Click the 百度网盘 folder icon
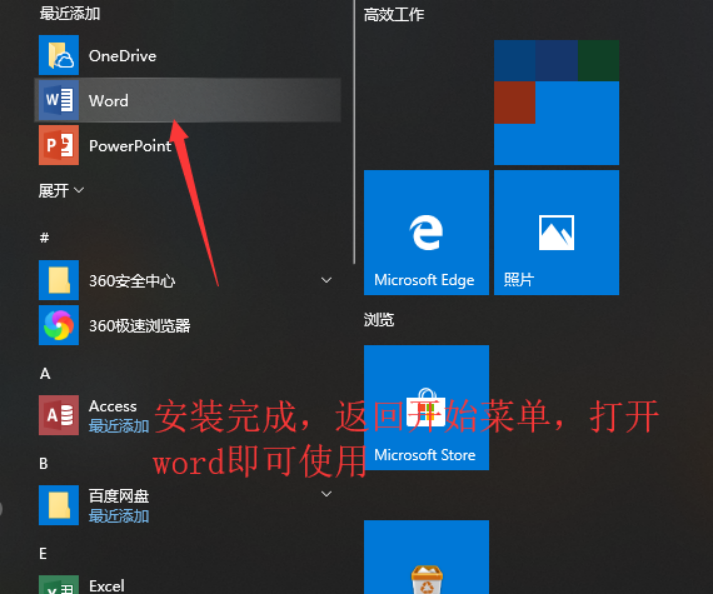The image size is (713, 594). tap(59, 505)
